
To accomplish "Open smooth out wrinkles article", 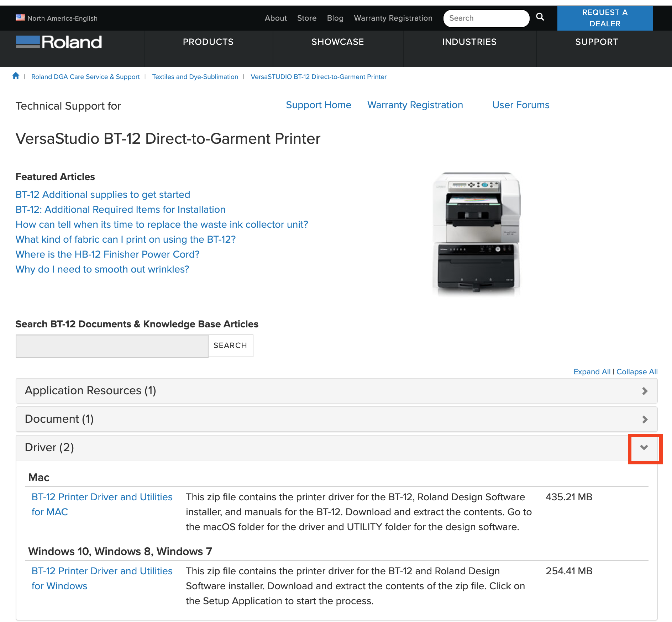I will tap(103, 269).
